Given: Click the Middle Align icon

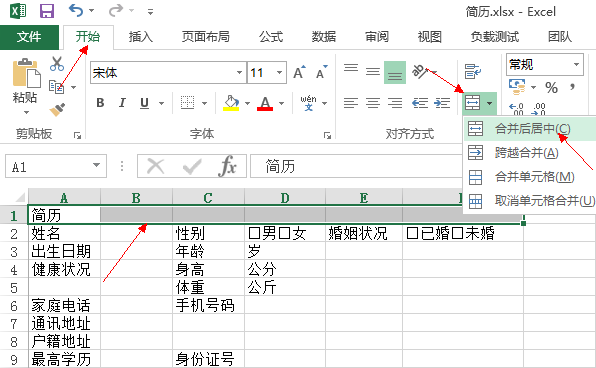Looking at the screenshot, I should point(373,71).
